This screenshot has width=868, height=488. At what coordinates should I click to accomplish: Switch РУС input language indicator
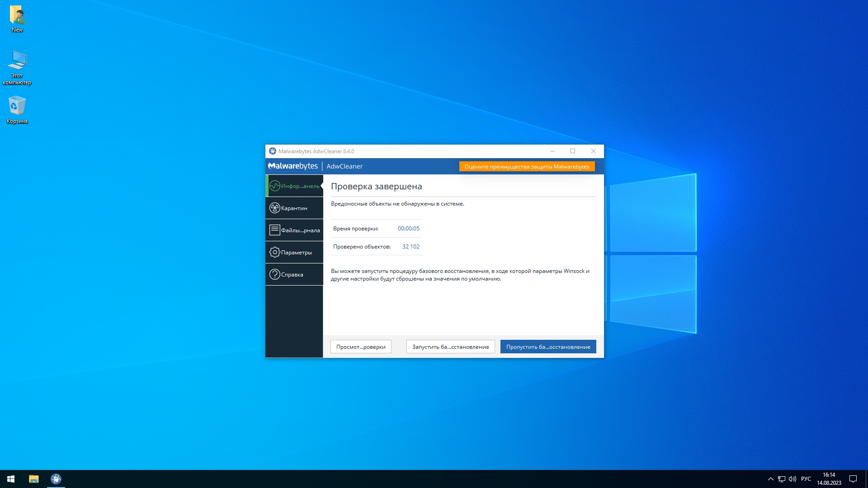coord(806,479)
